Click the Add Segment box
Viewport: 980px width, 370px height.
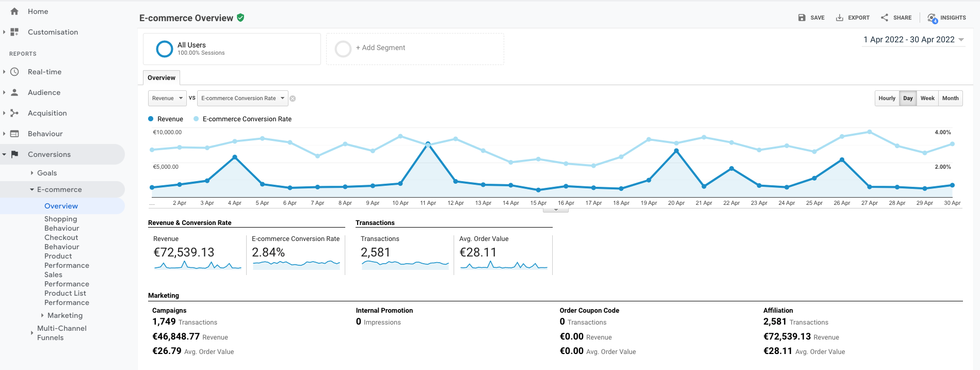[415, 49]
